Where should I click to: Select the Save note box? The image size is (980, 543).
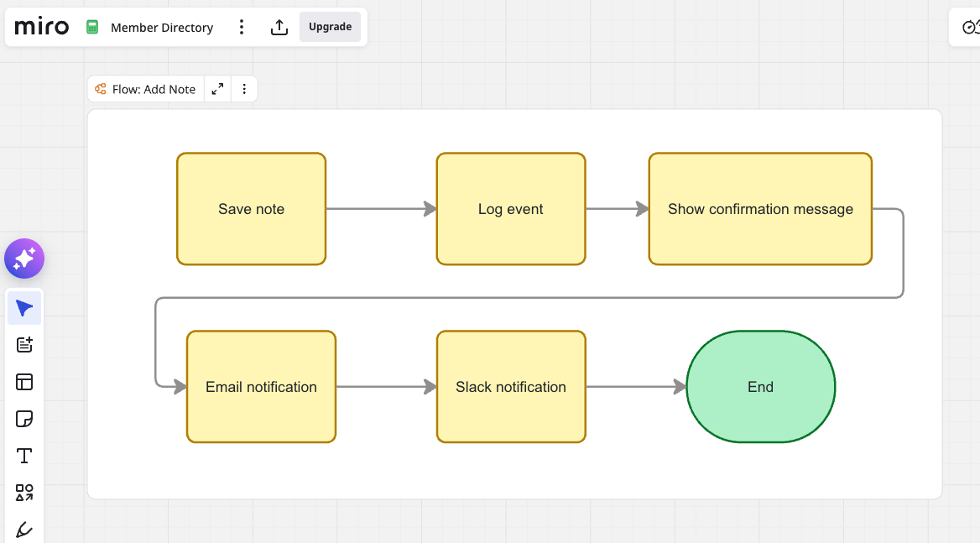tap(251, 209)
